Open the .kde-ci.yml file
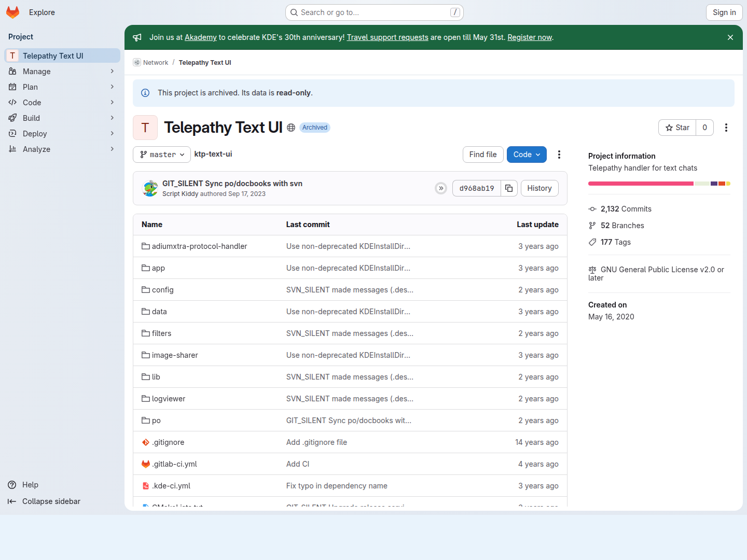Viewport: 747px width, 560px height. [171, 486]
